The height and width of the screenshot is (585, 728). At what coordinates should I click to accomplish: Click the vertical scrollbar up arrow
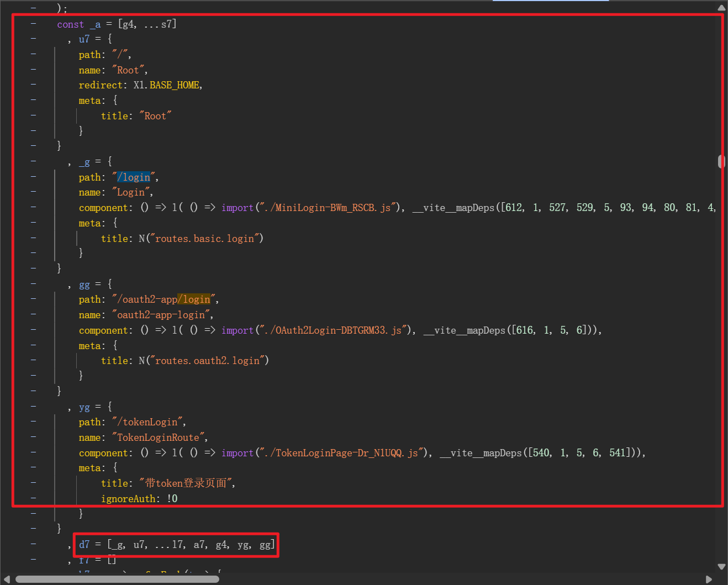(x=721, y=8)
